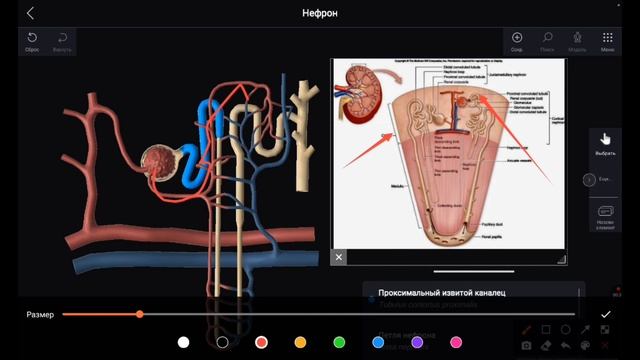Screen dimensions: 640x360
Task: Select the dimmed rectangle shape tool
Action: [x=546, y=329]
